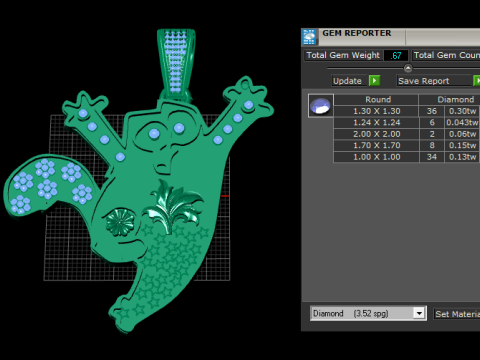
Task: Click the 0.15tw weight cell
Action: tap(462, 145)
